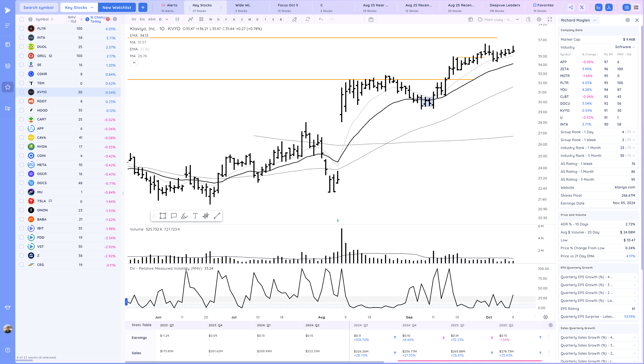Open the Key Stocks watchlist dropdown
This screenshot has width=644, height=364.
79,7
